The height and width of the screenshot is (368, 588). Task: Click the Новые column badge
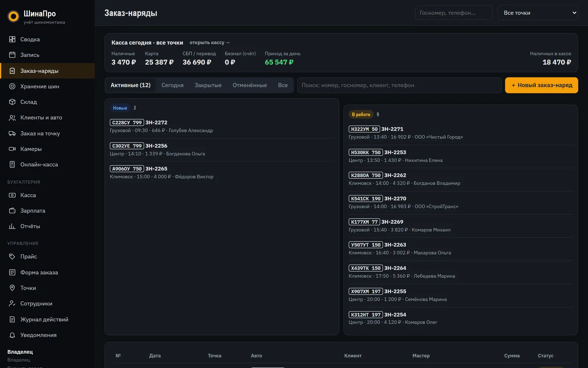point(120,108)
